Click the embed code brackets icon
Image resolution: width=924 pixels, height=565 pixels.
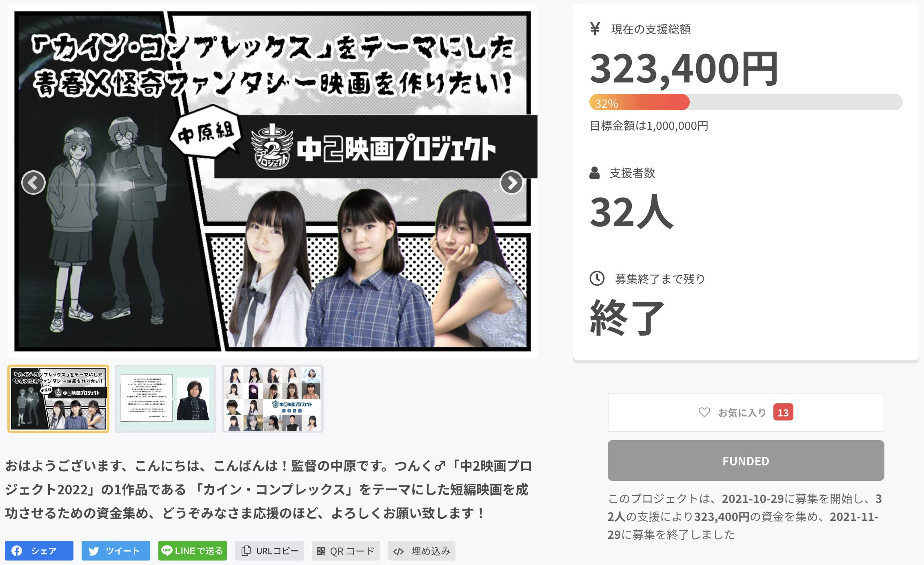[x=398, y=552]
